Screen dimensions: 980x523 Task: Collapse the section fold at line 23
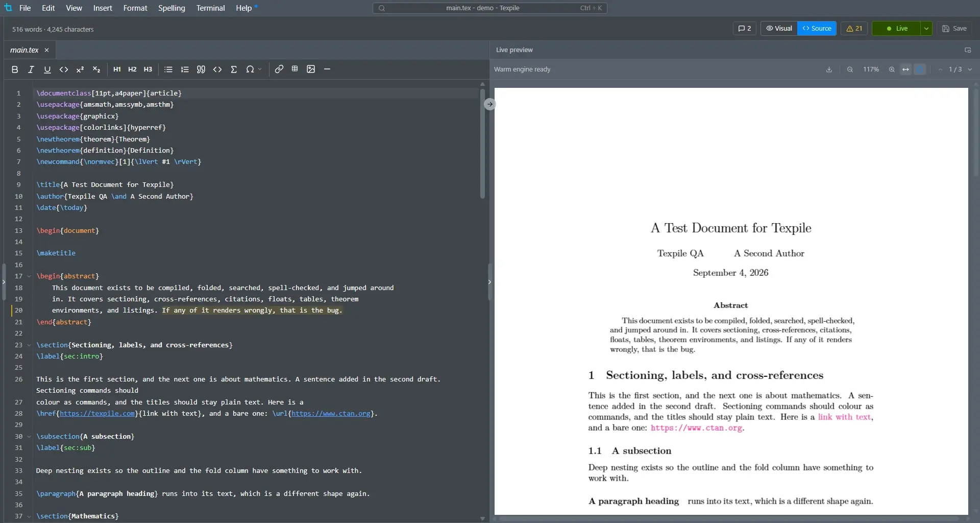click(29, 345)
